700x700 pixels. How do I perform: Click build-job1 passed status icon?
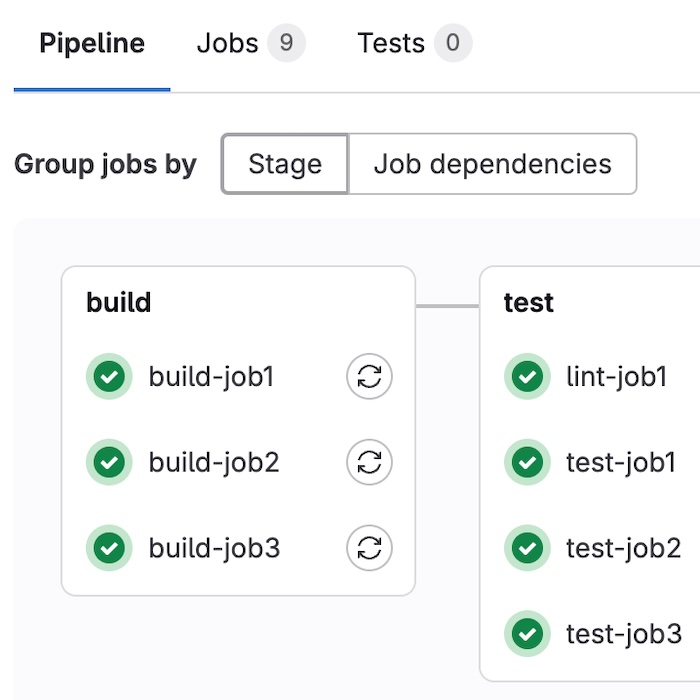(109, 377)
